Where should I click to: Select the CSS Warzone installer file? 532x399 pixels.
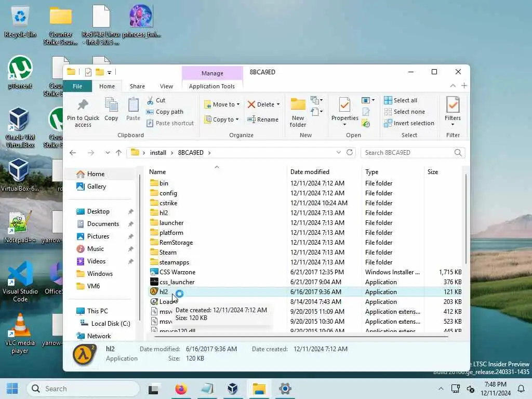coord(177,272)
